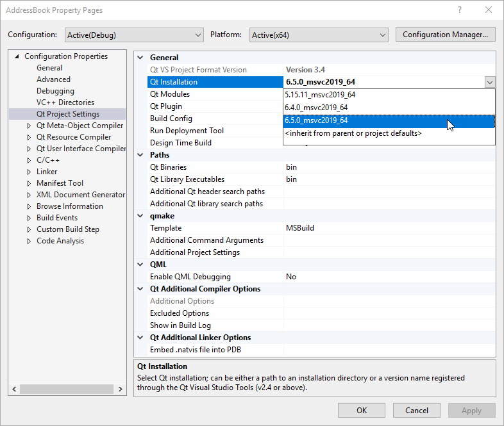Collapse the Configuration Properties tree node
The image size is (504, 426).
pos(17,56)
